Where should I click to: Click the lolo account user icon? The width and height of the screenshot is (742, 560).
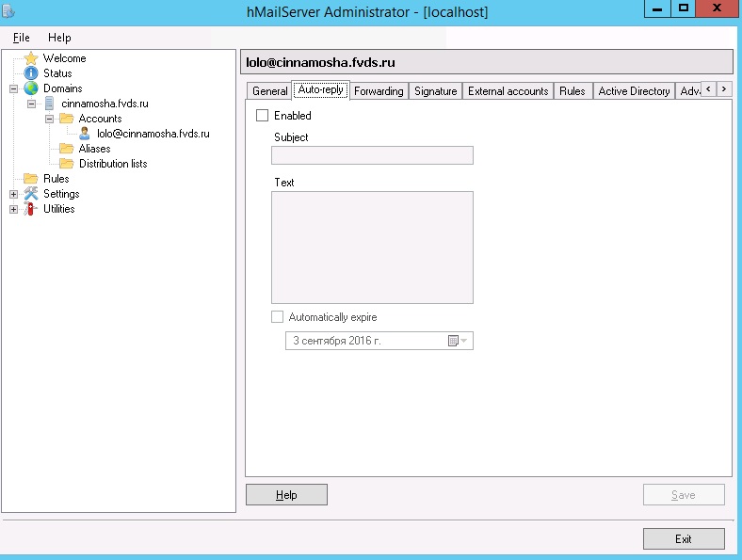click(x=84, y=134)
